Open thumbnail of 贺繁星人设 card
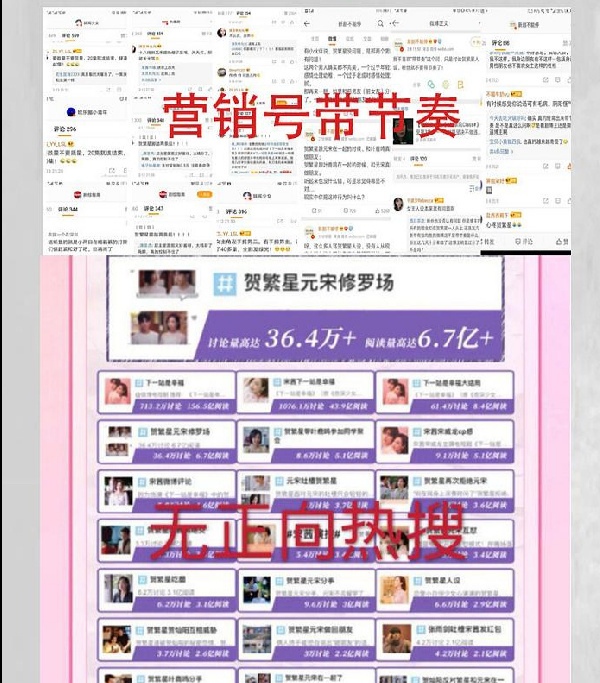 pyautogui.click(x=395, y=590)
